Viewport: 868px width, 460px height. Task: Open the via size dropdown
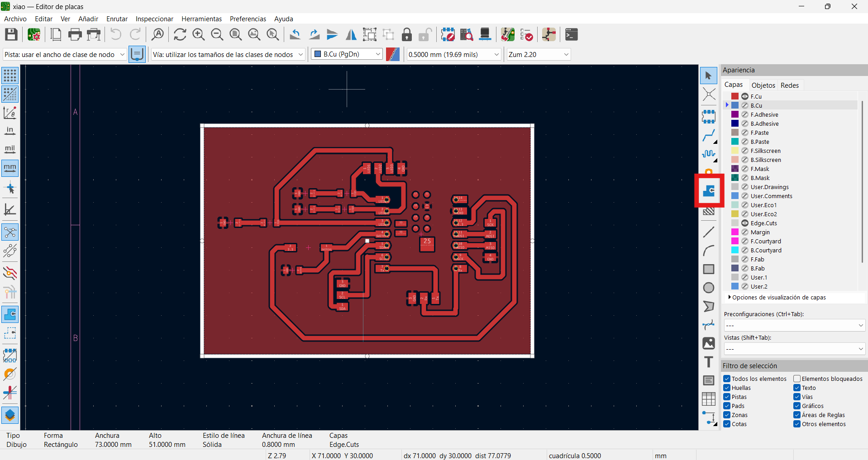(228, 54)
